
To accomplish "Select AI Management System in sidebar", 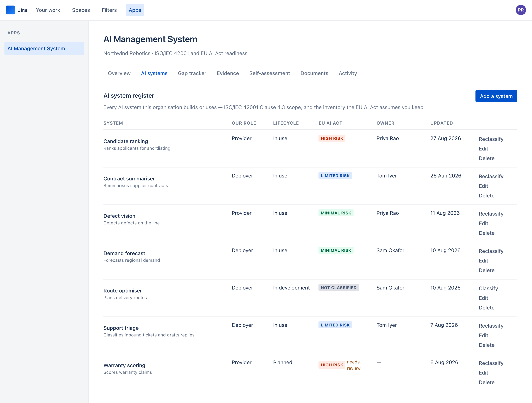I will (x=44, y=48).
